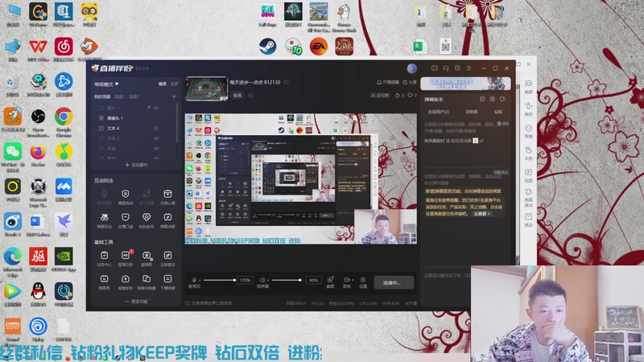Click the 添加素材 add source button
The image size is (644, 362).
click(x=136, y=165)
